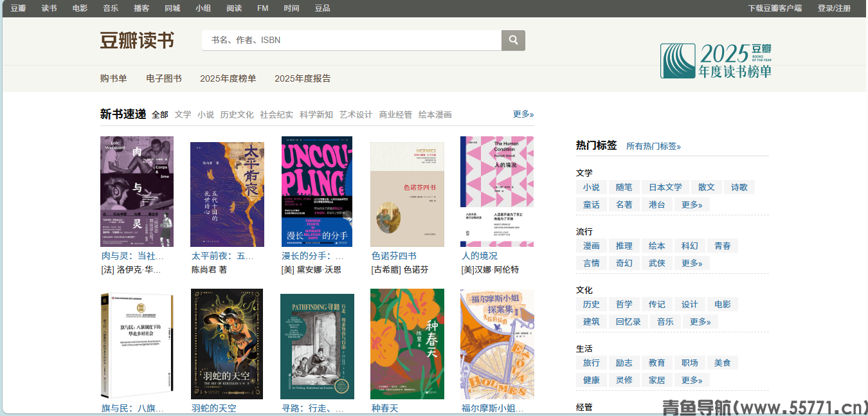Open 旗与民 book cover
This screenshot has width=868, height=416.
click(137, 346)
